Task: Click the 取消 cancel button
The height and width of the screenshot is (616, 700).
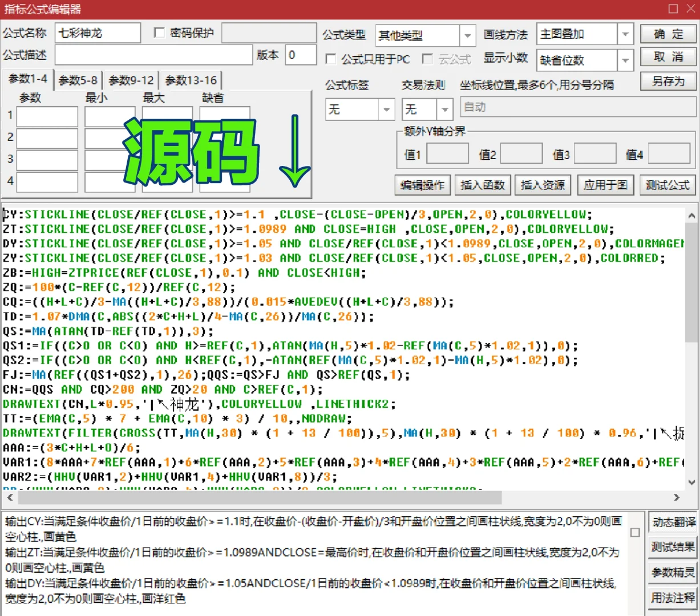Action: [667, 57]
